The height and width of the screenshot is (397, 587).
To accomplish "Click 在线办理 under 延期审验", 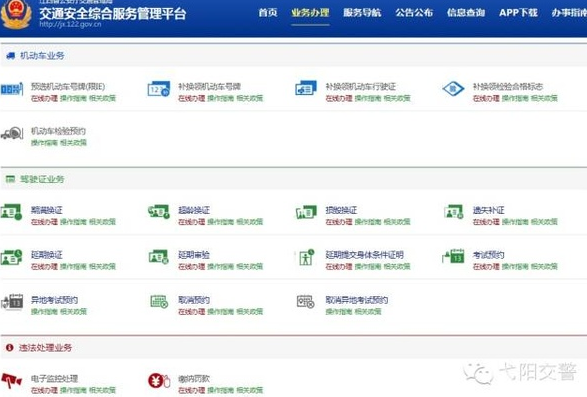I will click(x=191, y=267).
